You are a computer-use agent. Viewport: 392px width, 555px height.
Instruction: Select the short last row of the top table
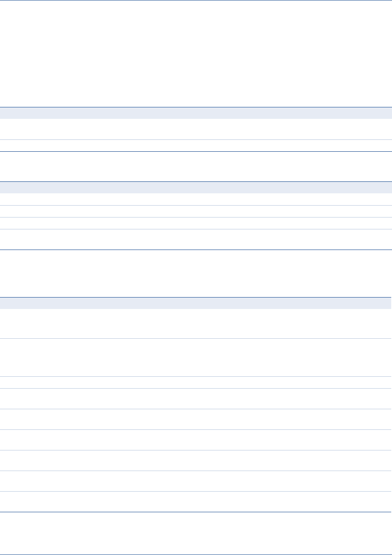[196, 145]
